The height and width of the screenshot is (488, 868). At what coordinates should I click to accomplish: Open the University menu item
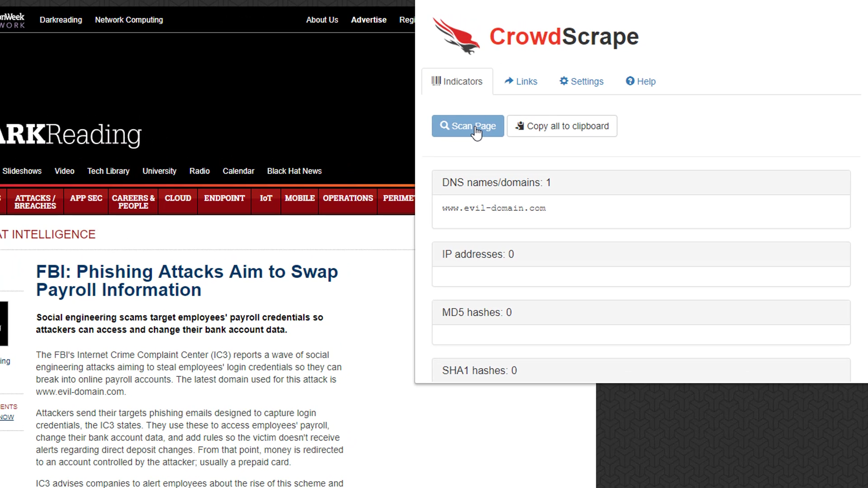(x=159, y=171)
